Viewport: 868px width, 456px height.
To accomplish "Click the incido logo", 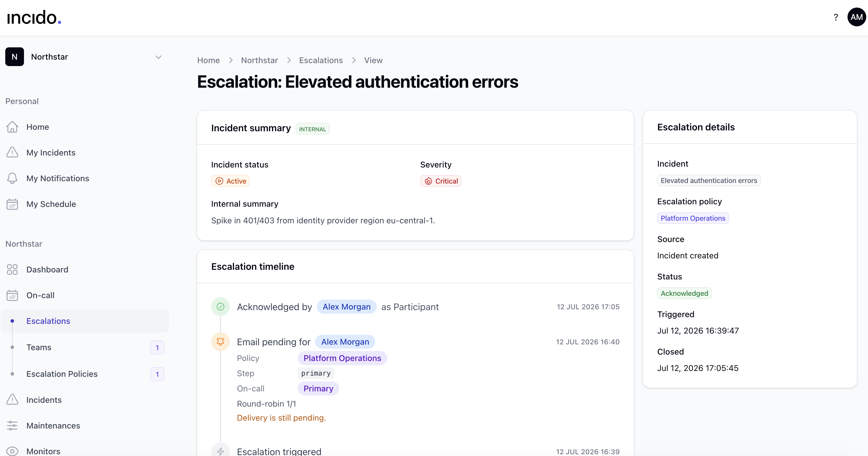I will [34, 18].
